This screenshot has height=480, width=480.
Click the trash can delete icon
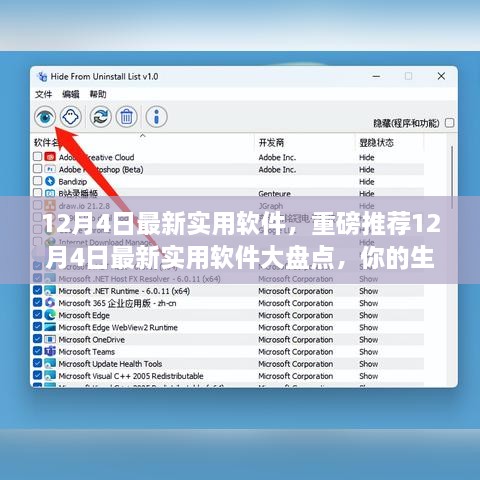pos(126,117)
